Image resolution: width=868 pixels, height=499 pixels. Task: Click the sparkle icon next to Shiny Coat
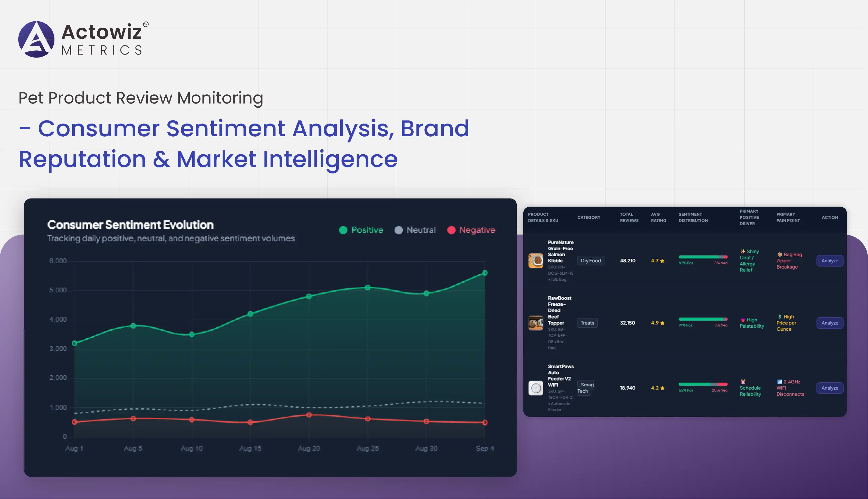click(x=743, y=251)
